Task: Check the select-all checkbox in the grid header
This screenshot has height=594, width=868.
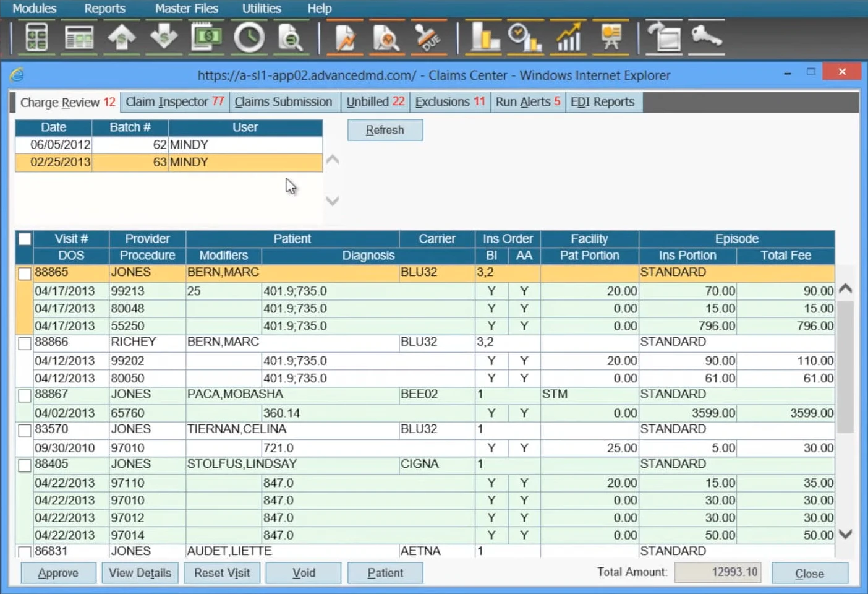Action: pos(24,238)
